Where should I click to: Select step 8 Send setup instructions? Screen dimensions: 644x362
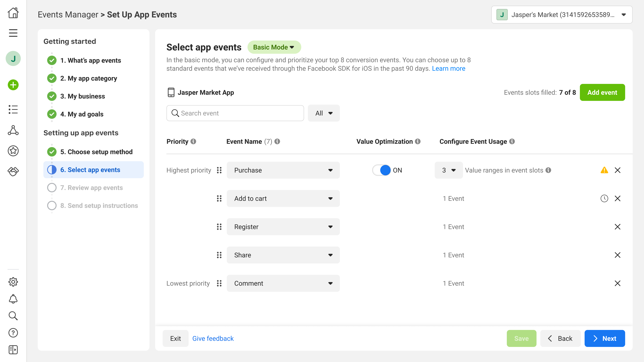(99, 206)
